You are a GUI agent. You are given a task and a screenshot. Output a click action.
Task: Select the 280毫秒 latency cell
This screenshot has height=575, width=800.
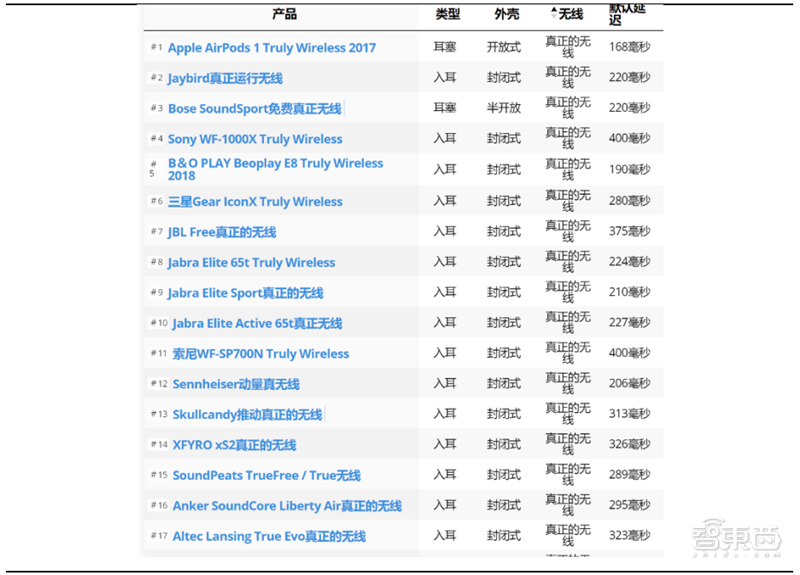click(x=630, y=201)
